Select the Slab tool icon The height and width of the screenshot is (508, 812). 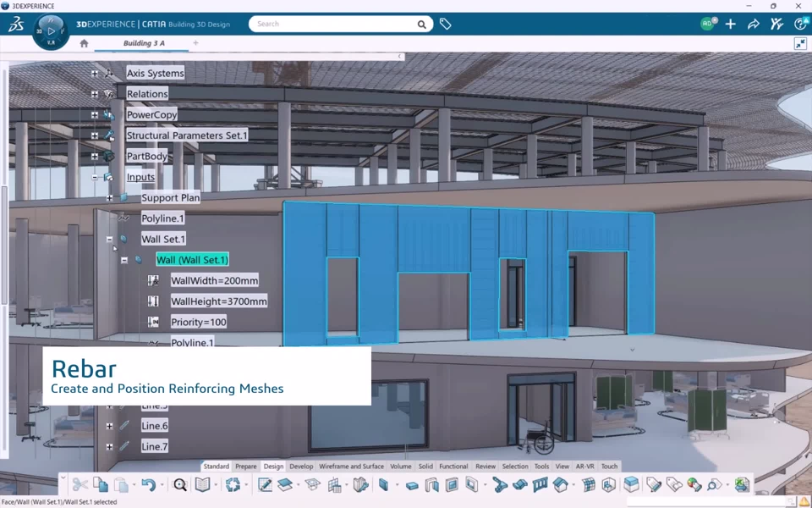coord(412,486)
